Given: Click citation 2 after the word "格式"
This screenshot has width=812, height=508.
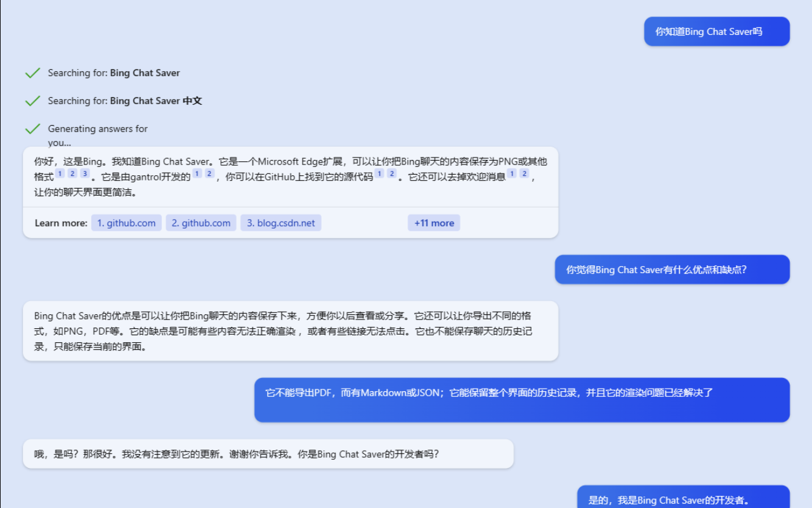Looking at the screenshot, I should [72, 173].
